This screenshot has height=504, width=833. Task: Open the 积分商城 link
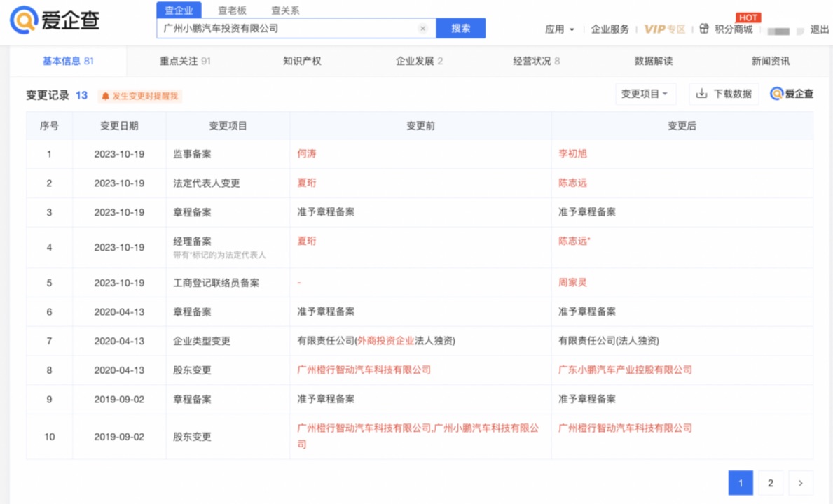pyautogui.click(x=733, y=29)
